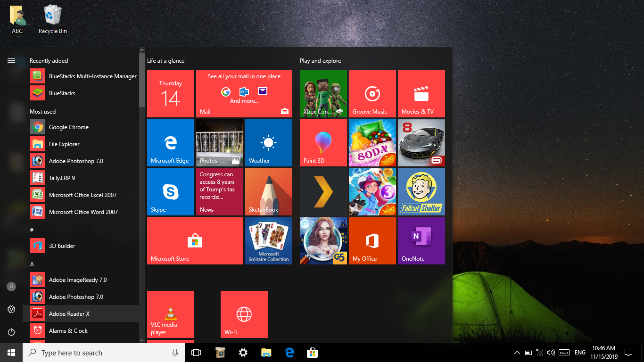Screen dimensions: 644x362
Task: Click the 'A' letter header in app list
Action: pos(32,264)
